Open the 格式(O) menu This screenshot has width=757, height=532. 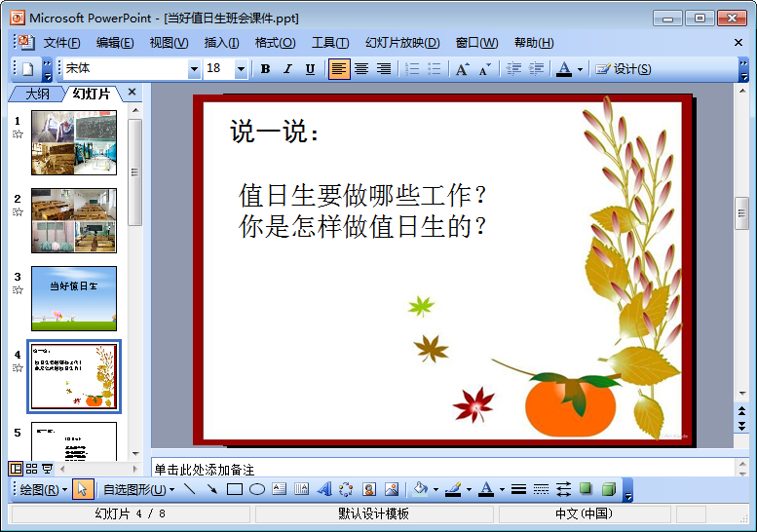point(275,43)
